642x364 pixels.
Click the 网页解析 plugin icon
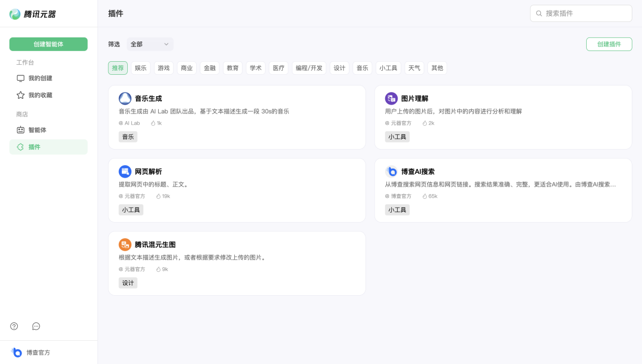point(125,172)
